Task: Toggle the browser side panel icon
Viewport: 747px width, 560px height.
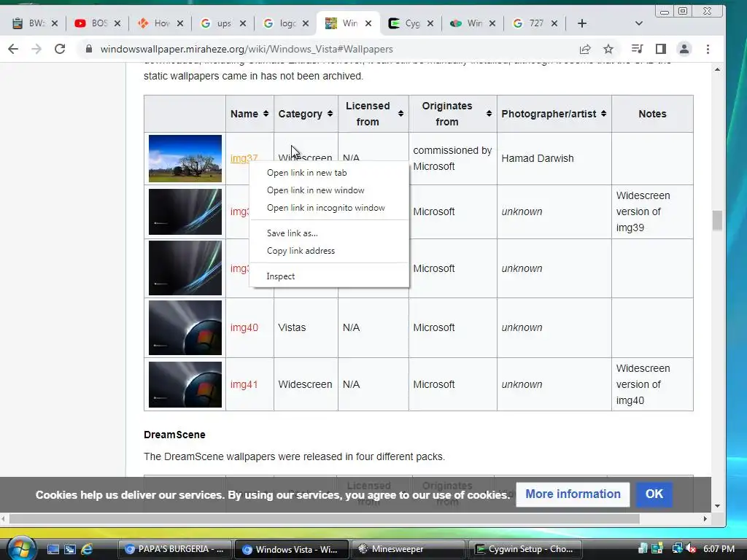Action: click(661, 49)
